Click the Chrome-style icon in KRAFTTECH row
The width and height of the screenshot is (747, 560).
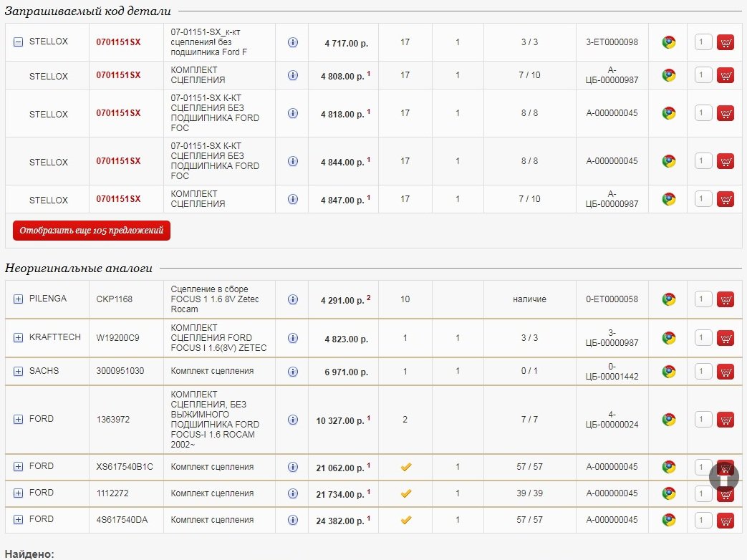[x=669, y=338]
